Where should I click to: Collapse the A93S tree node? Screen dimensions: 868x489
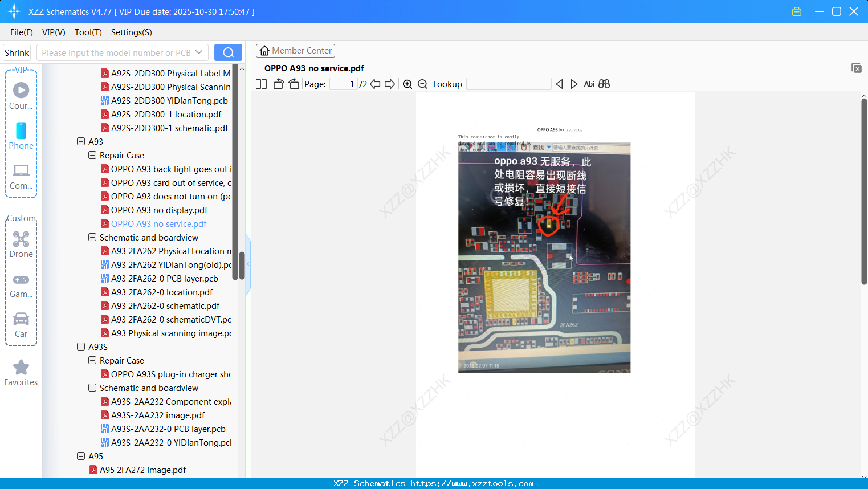tap(81, 347)
